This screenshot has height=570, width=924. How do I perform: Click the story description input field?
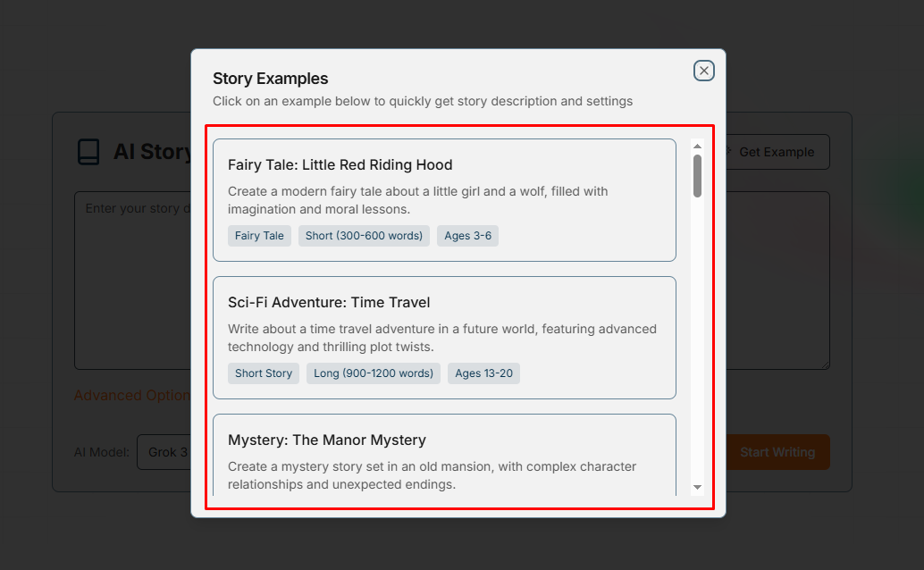132,281
